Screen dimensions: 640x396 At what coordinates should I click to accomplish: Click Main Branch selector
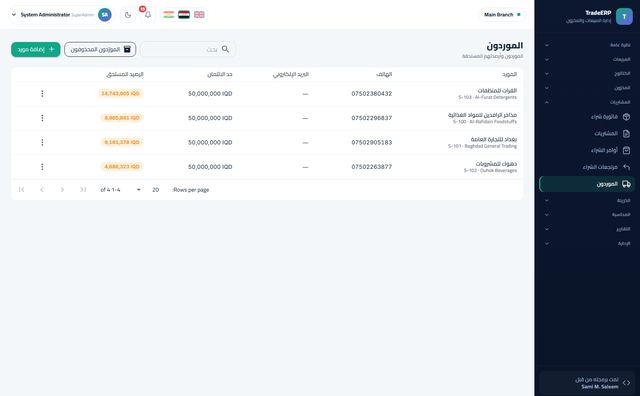[x=502, y=15]
